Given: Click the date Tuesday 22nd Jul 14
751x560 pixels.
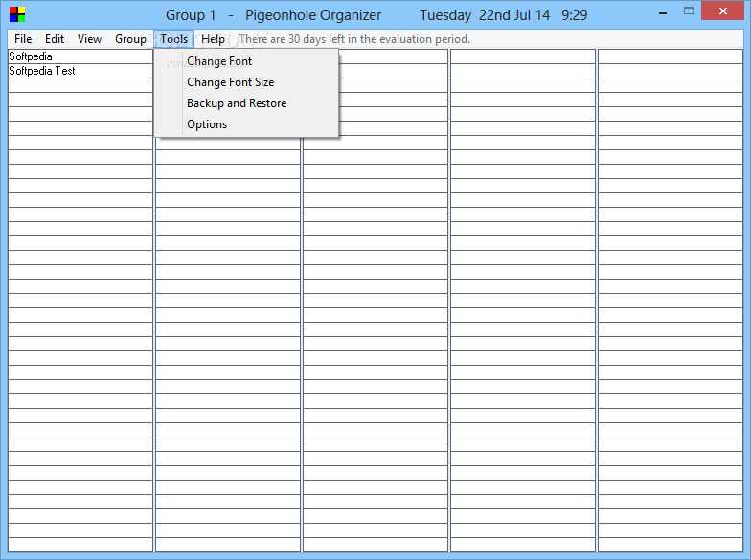Looking at the screenshot, I should click(485, 15).
